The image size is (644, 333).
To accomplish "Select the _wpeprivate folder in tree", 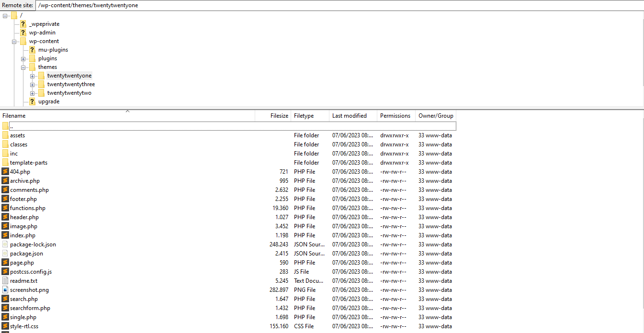I will (44, 24).
